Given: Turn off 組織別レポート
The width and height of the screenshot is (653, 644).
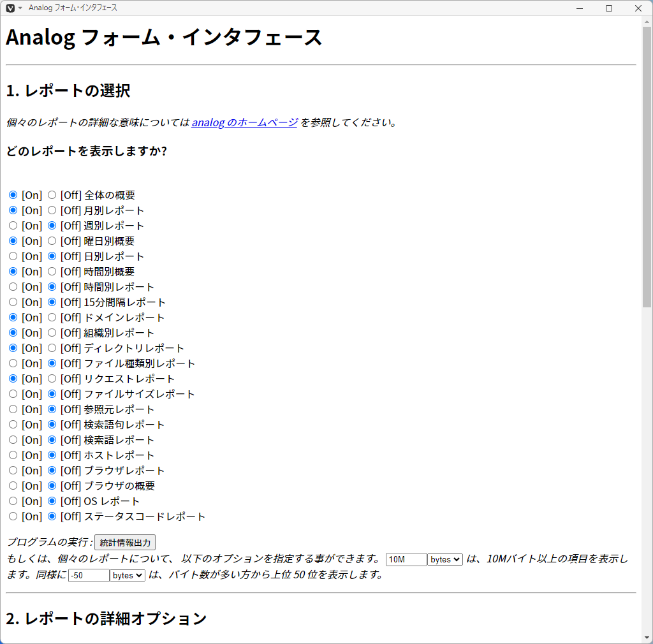Looking at the screenshot, I should 52,333.
